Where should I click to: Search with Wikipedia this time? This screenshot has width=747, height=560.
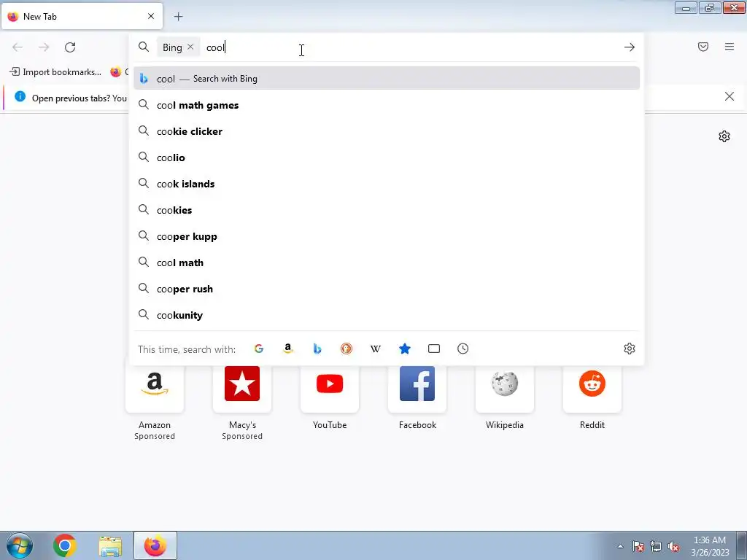(376, 349)
